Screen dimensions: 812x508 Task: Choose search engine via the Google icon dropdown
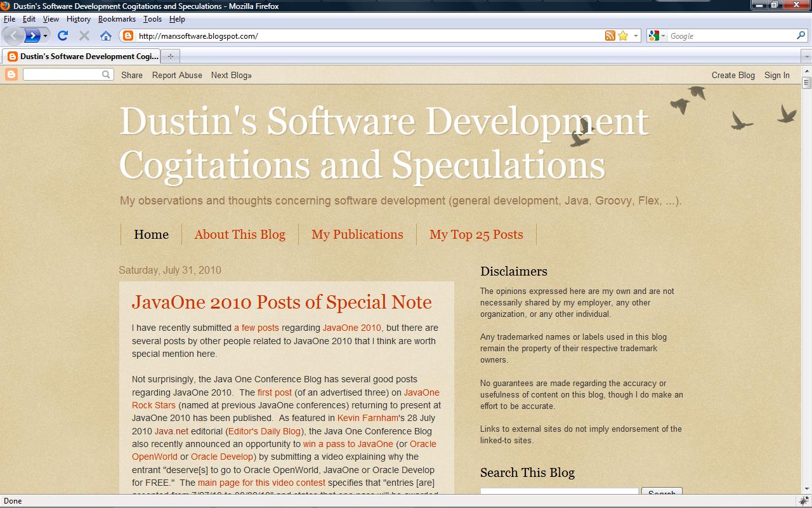pos(657,36)
